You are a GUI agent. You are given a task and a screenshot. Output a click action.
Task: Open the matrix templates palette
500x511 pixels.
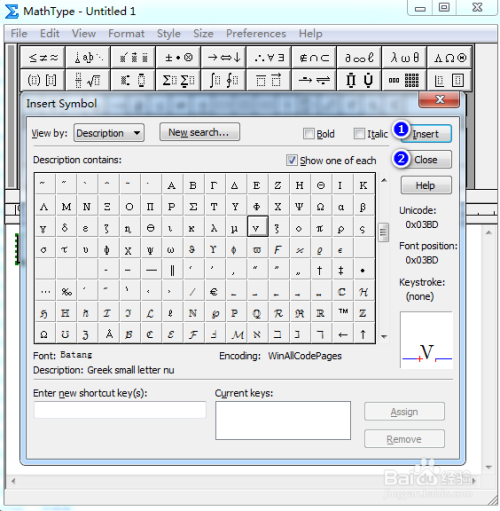coord(404,80)
